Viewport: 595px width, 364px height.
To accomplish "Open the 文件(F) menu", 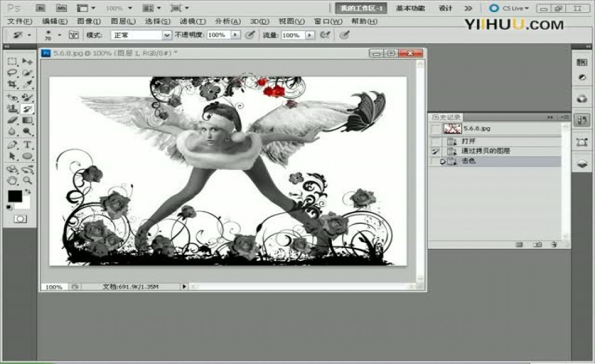I will click(x=20, y=22).
